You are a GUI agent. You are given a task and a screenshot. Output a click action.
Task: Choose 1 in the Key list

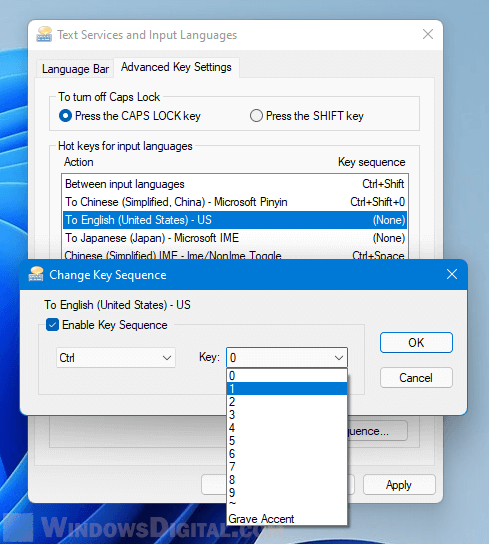point(287,389)
